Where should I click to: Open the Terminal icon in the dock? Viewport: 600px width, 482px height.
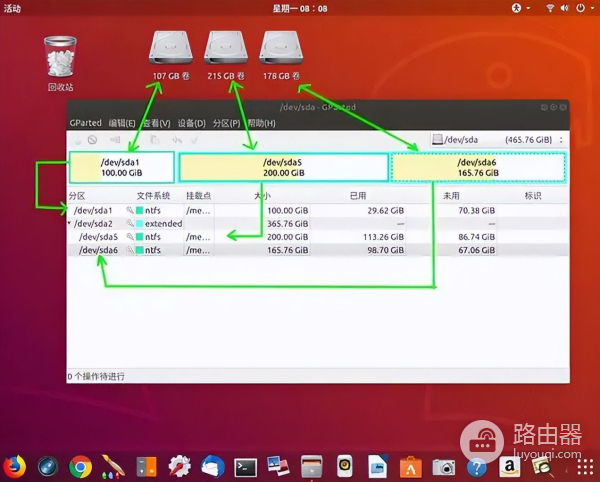pos(245,465)
